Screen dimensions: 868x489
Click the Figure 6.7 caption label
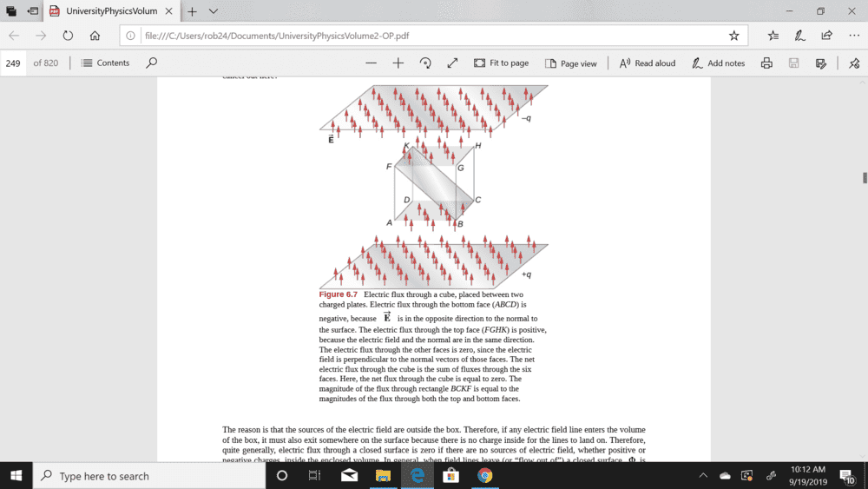point(339,294)
